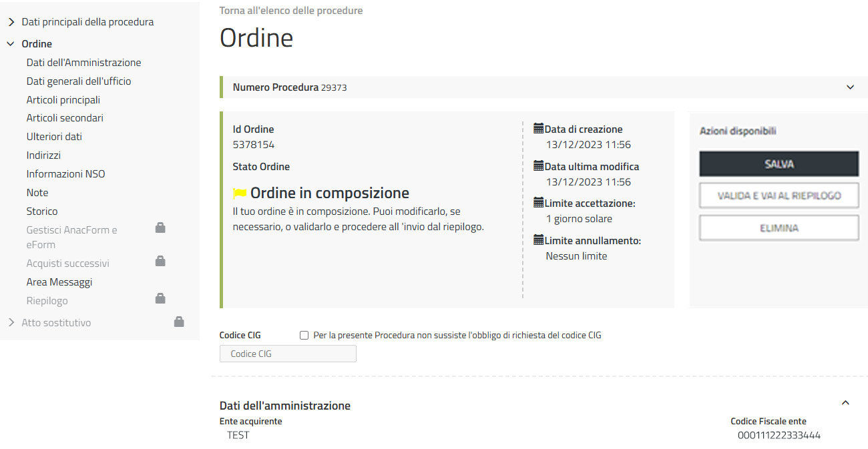
Task: Open Area Messaggi in the sidebar
Action: coord(59,282)
